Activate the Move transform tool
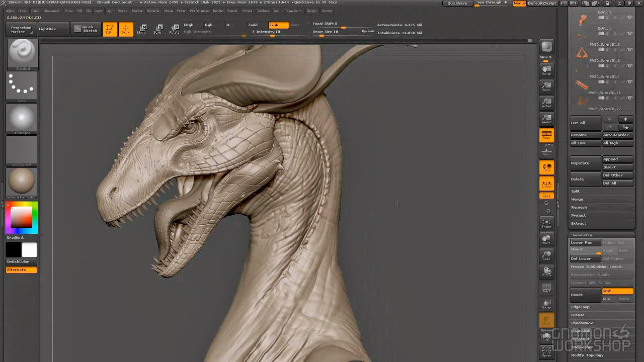 pos(141,29)
